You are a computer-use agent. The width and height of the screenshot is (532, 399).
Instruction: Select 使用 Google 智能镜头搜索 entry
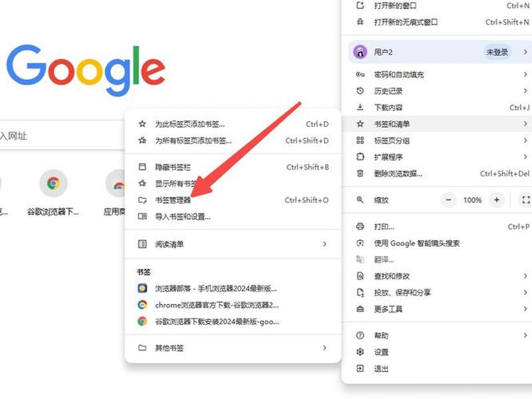click(x=438, y=243)
